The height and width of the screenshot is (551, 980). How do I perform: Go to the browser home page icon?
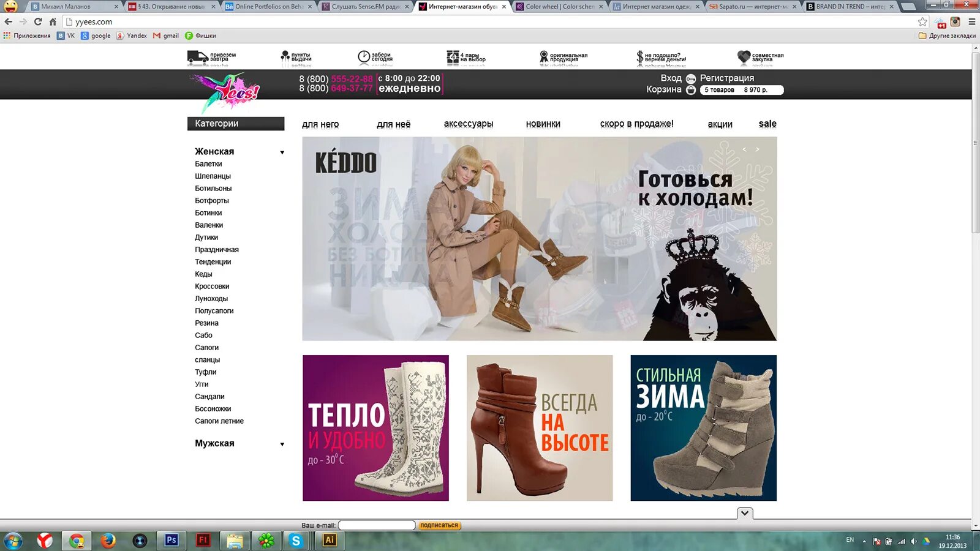53,21
